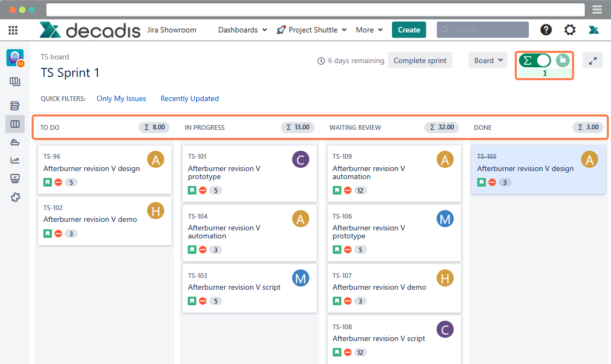Open the Backlog icon in sidebar
Image resolution: width=611 pixels, height=364 pixels.
pyautogui.click(x=15, y=105)
